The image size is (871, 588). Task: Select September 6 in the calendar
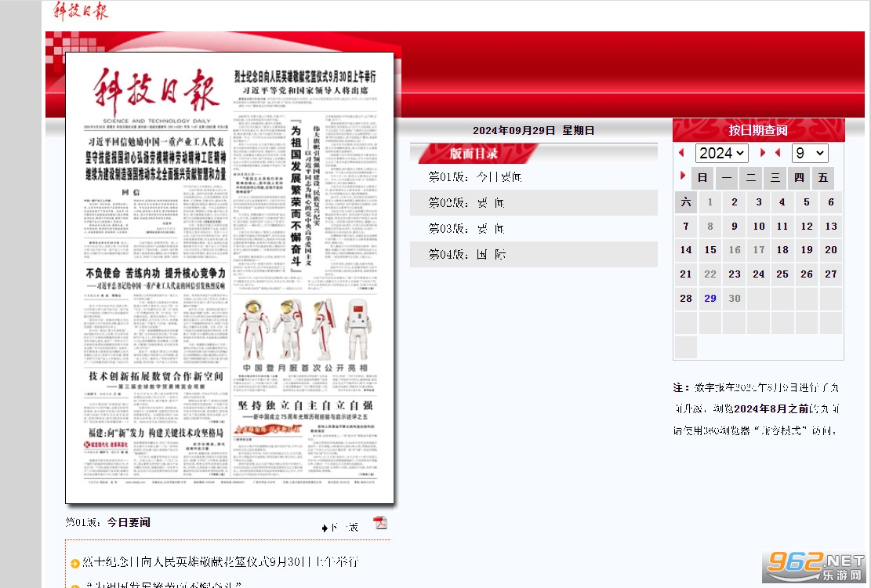point(831,202)
